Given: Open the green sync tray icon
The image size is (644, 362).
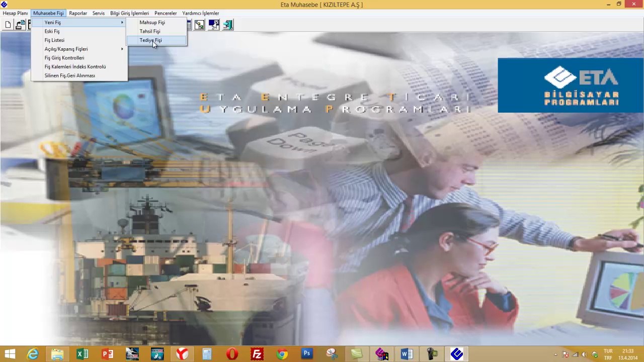Looking at the screenshot, I should pyautogui.click(x=594, y=355).
